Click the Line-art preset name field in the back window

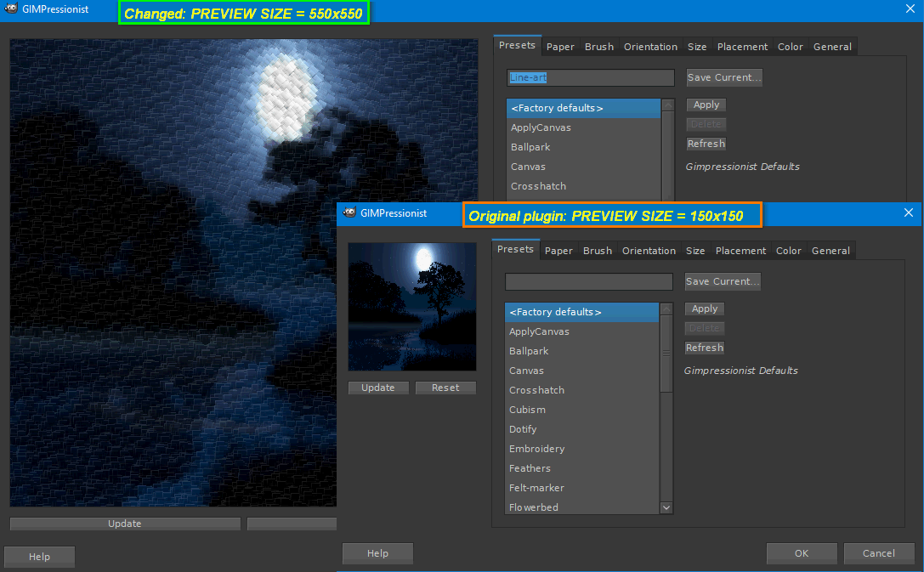tap(591, 77)
